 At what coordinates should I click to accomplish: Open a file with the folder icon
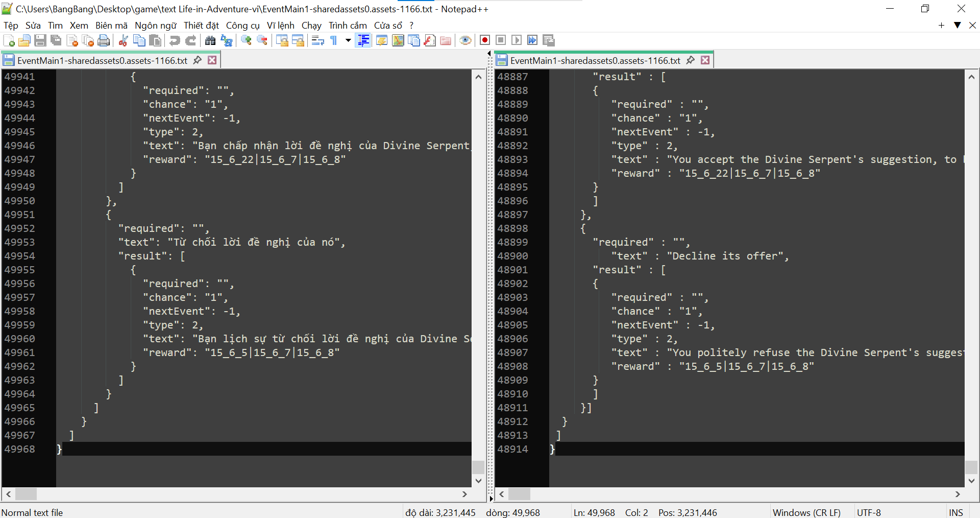coord(24,40)
